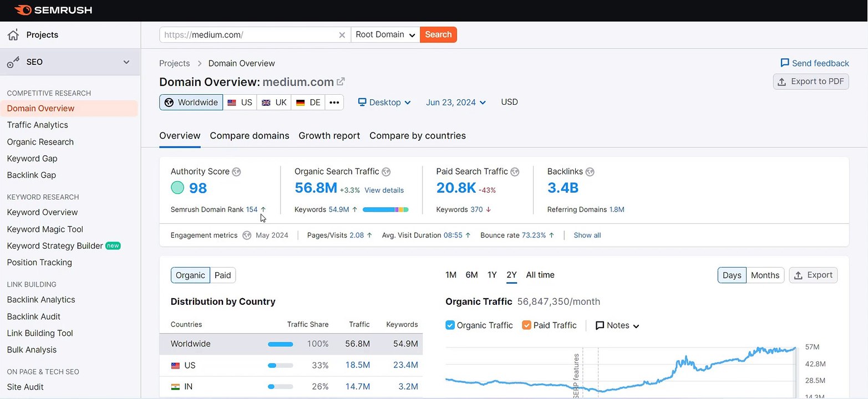Switch distribution to Paid
This screenshot has width=868, height=399.
(223, 275)
